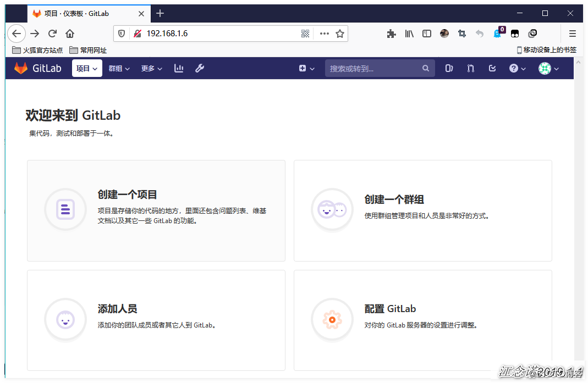Toggle the sidebar view icon
Screen dimensions: 588x383
pyautogui.click(x=427, y=34)
